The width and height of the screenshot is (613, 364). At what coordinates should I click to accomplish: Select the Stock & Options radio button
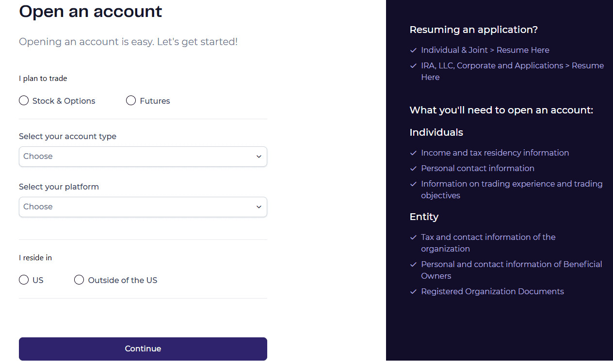click(x=24, y=100)
